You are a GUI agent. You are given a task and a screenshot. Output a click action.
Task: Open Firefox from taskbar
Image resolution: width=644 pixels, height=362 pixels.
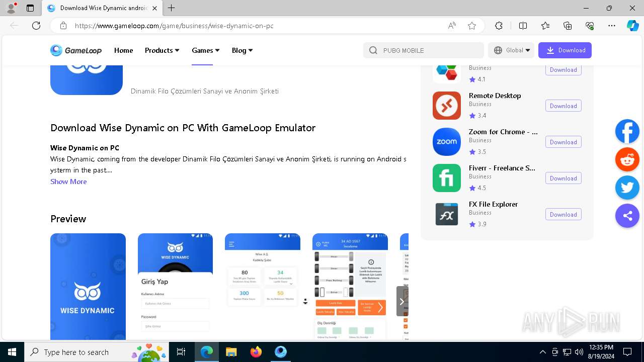click(256, 352)
